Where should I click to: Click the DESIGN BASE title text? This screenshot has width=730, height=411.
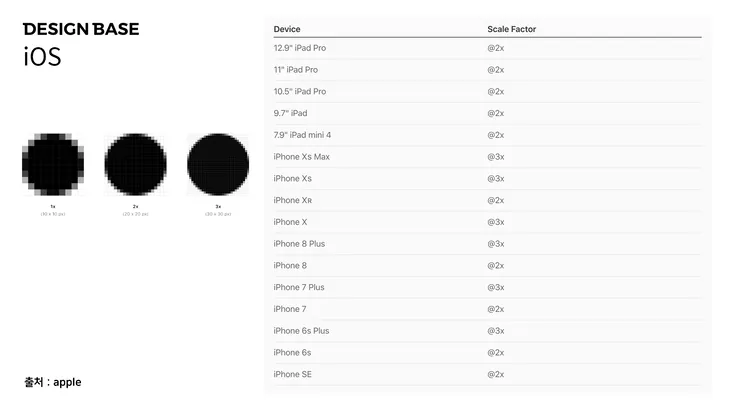coord(81,29)
